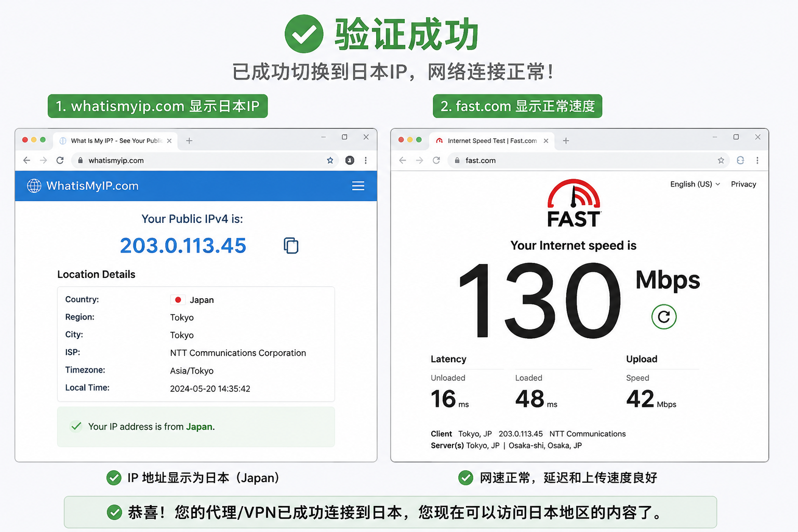This screenshot has width=798, height=532.
Task: Select the What Is My IP tab
Action: click(x=115, y=141)
